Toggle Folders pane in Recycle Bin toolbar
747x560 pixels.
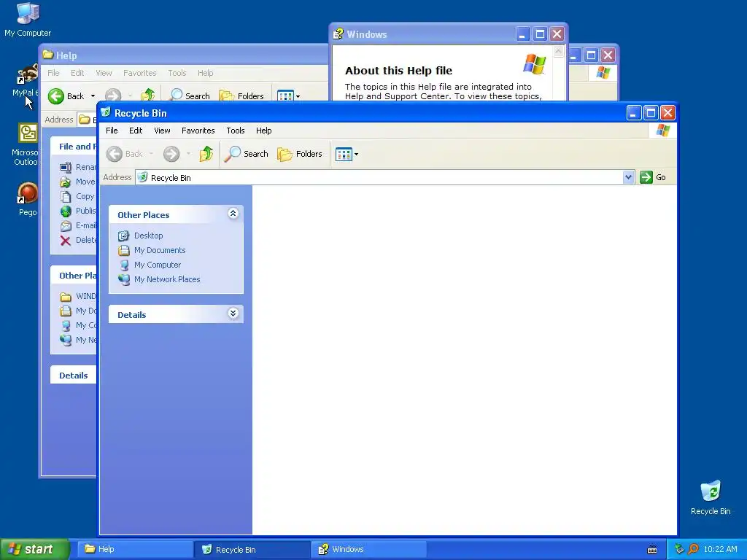tap(300, 154)
